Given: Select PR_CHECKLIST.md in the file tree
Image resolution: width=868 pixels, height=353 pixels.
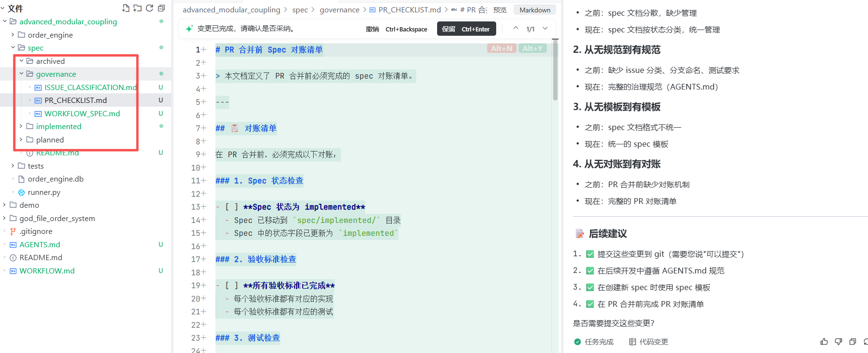Looking at the screenshot, I should tap(75, 100).
